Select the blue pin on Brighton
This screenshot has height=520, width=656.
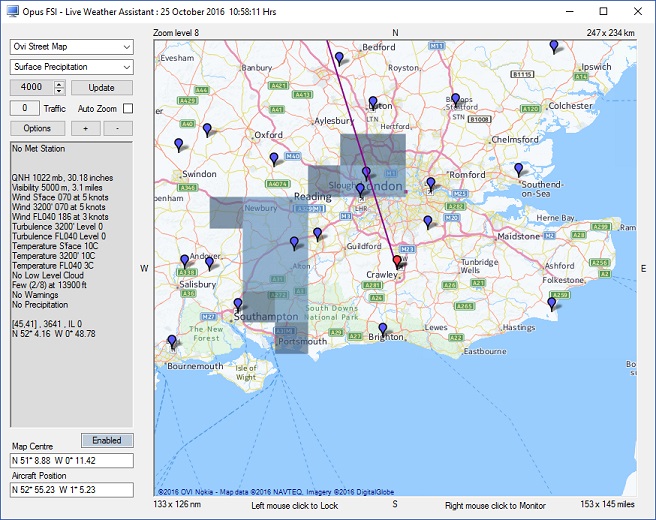(383, 329)
